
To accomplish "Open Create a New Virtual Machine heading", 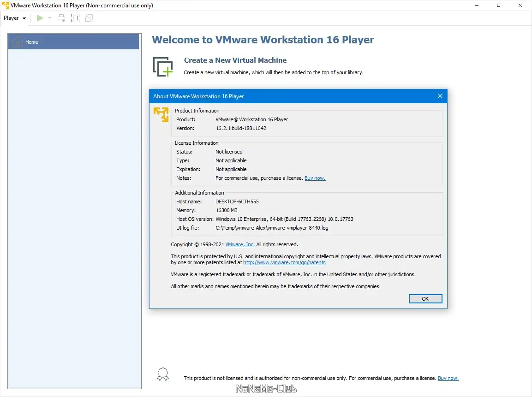I will 235,60.
